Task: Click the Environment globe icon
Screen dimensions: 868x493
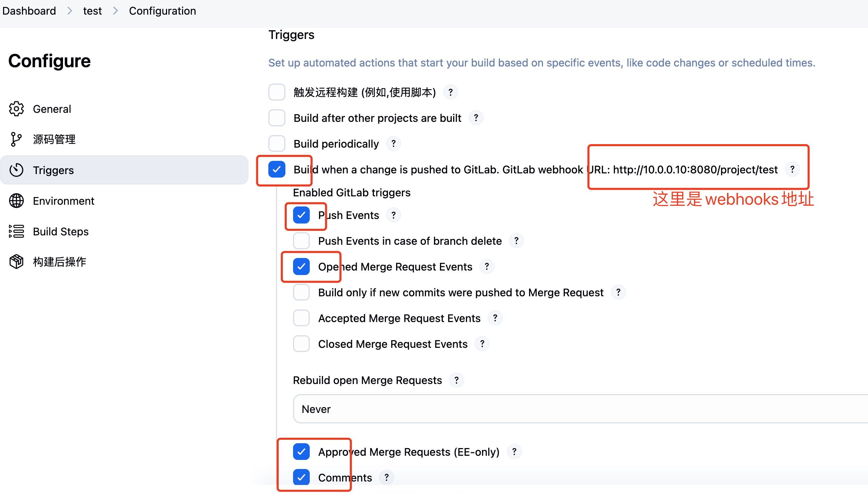Action: (x=16, y=201)
